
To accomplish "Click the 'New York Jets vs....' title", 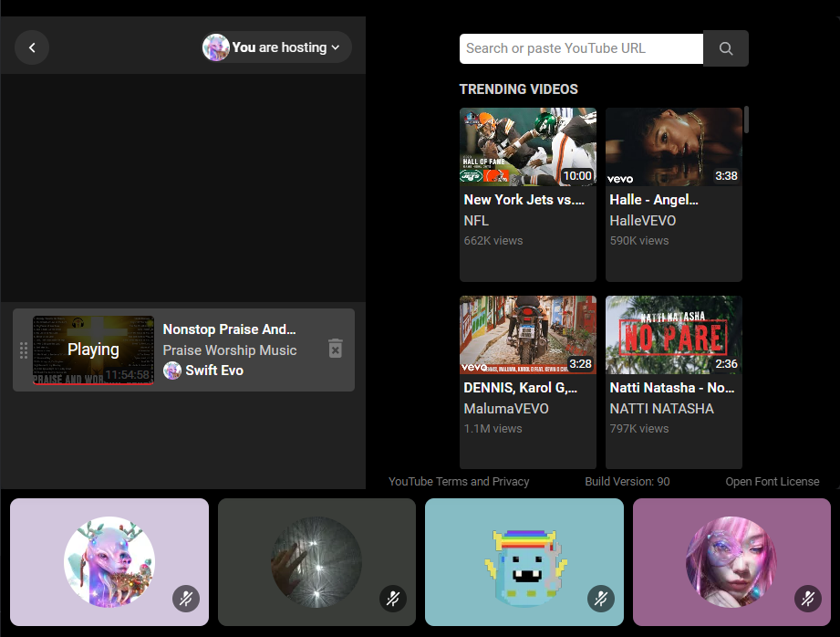I will click(524, 200).
